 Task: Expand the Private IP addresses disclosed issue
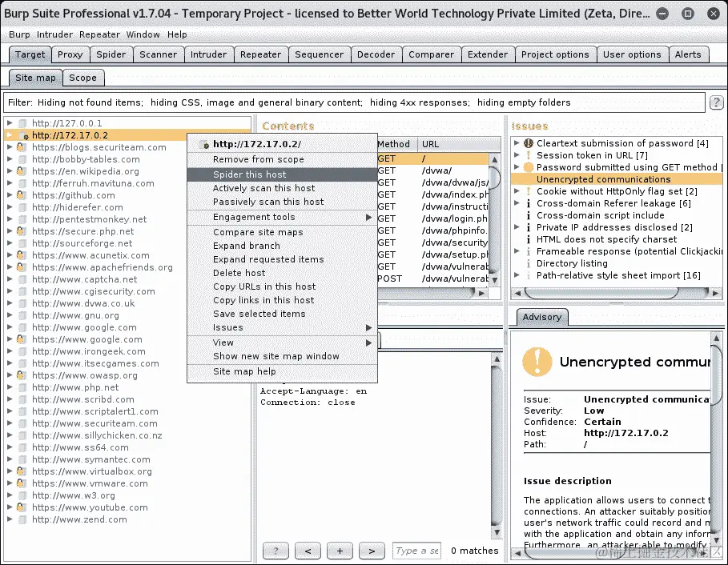point(517,227)
